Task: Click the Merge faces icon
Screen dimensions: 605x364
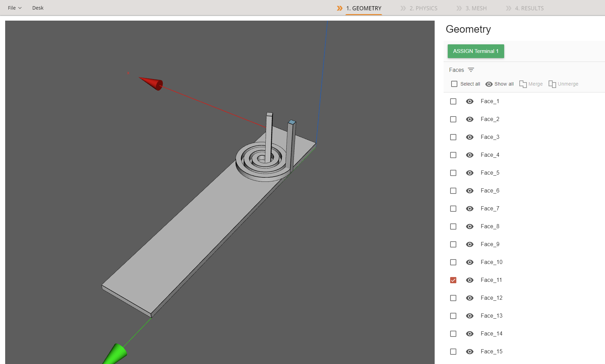Action: click(x=523, y=84)
